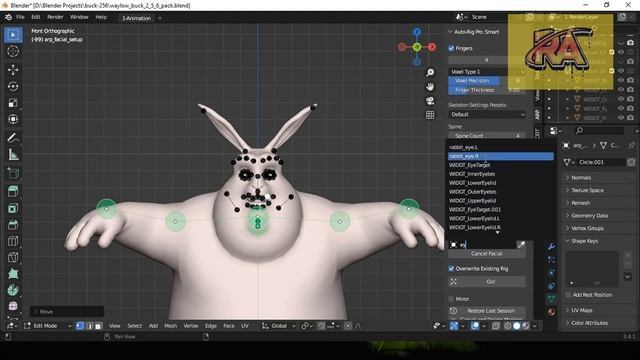Expand the Color Attributes panel
This screenshot has width=640, height=360.
[x=589, y=323]
